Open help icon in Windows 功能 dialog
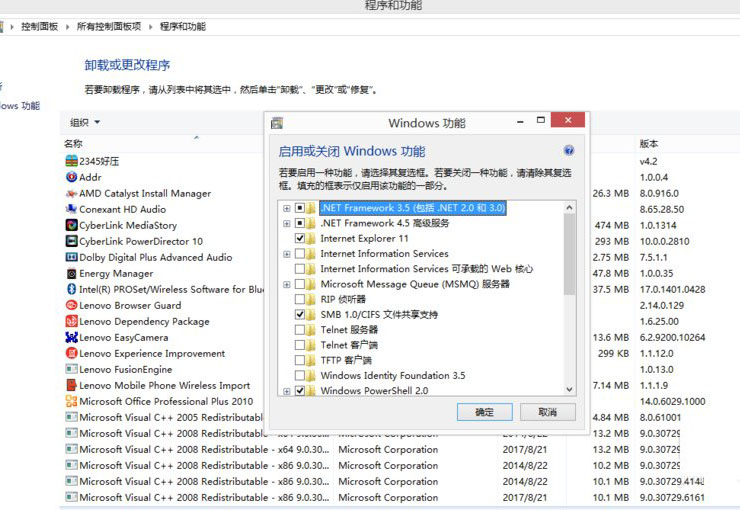 569,150
